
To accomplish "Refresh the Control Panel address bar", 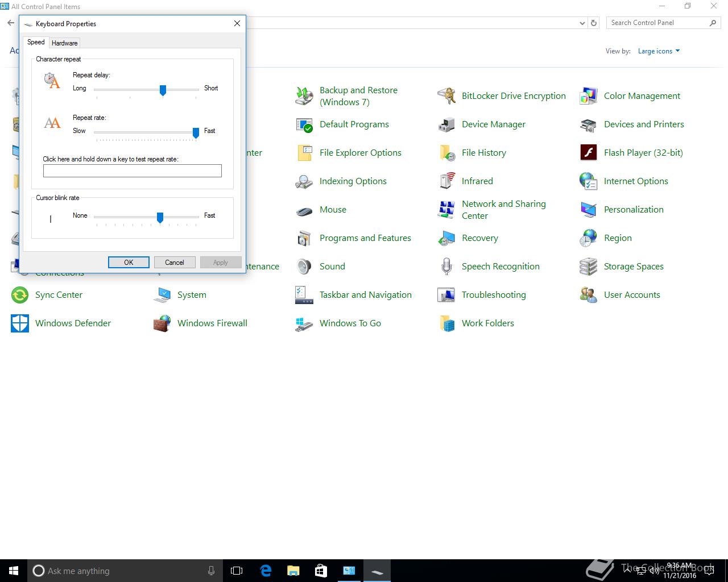I will 594,23.
